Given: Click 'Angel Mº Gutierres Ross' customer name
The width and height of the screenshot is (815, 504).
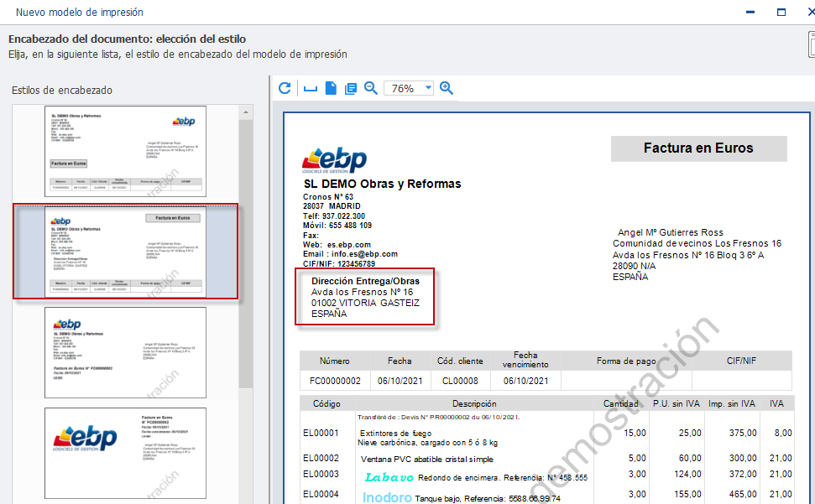Looking at the screenshot, I should 670,232.
